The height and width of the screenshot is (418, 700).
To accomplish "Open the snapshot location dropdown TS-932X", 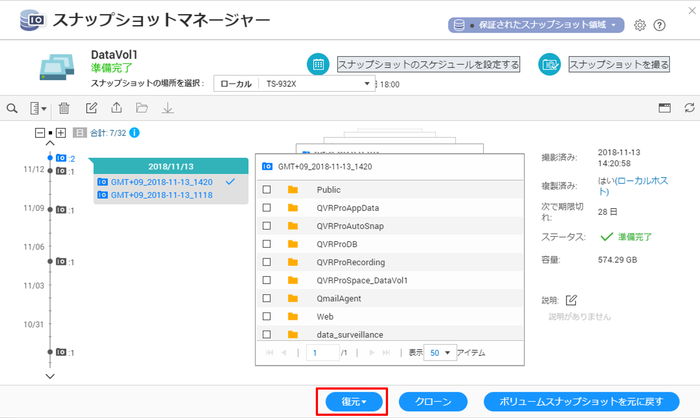I will pos(294,84).
